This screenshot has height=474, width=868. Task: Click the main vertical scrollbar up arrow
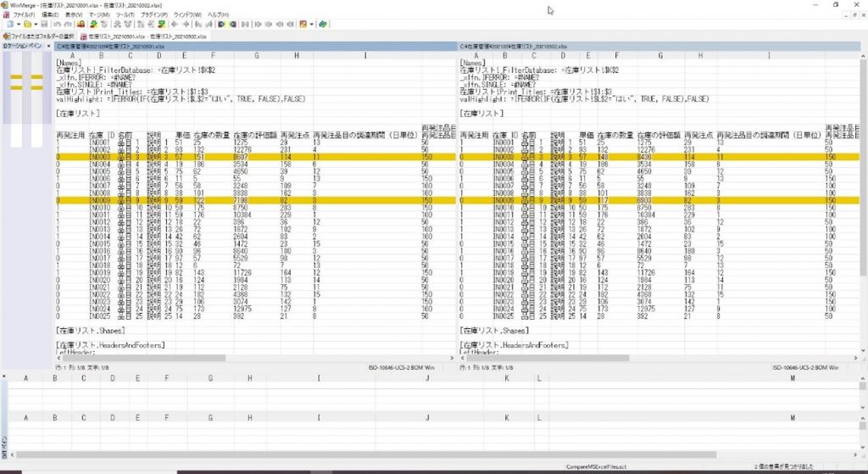tap(864, 57)
